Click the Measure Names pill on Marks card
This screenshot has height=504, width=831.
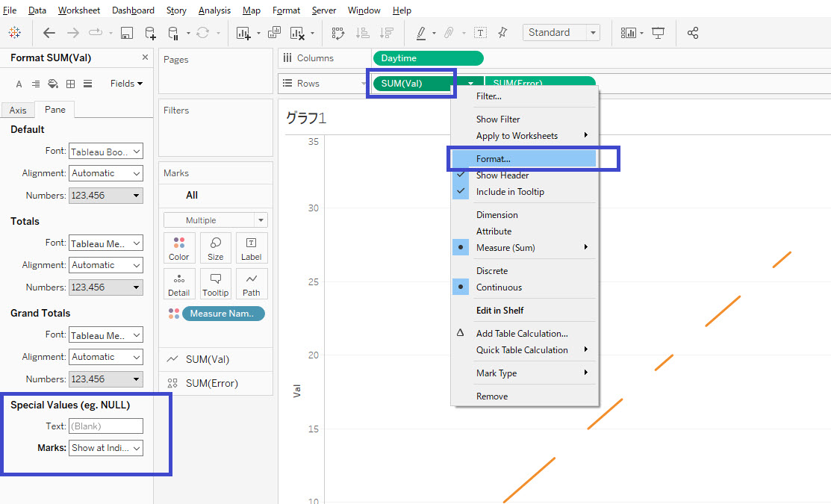point(223,314)
